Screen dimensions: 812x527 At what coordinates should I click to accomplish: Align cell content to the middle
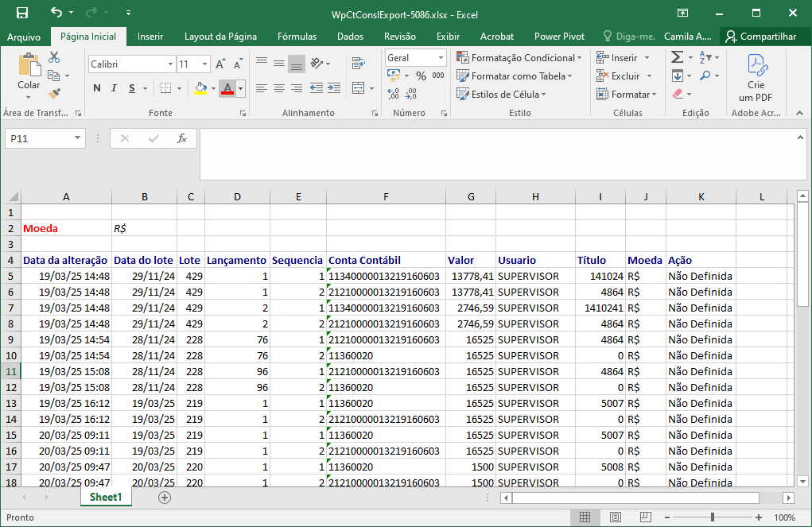click(279, 63)
